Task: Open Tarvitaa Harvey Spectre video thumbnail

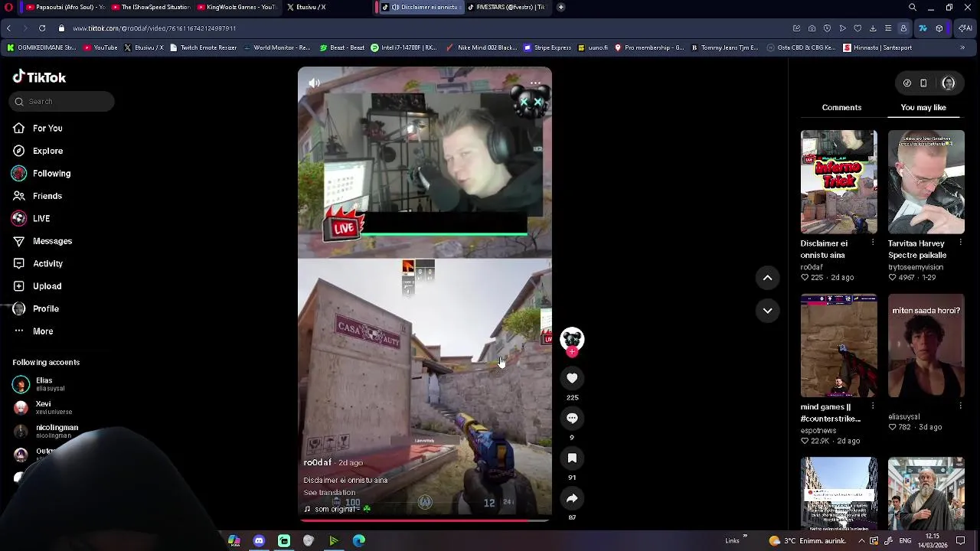Action: [x=926, y=181]
